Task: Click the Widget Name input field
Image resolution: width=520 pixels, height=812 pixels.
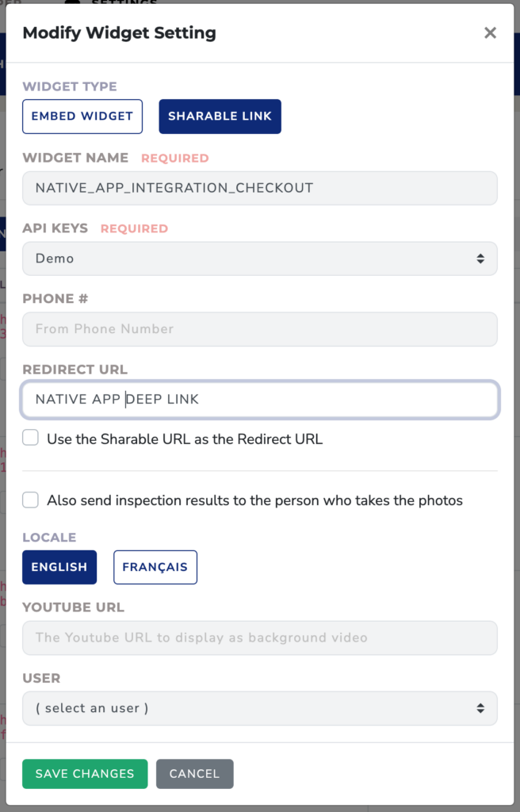Action: click(x=260, y=188)
